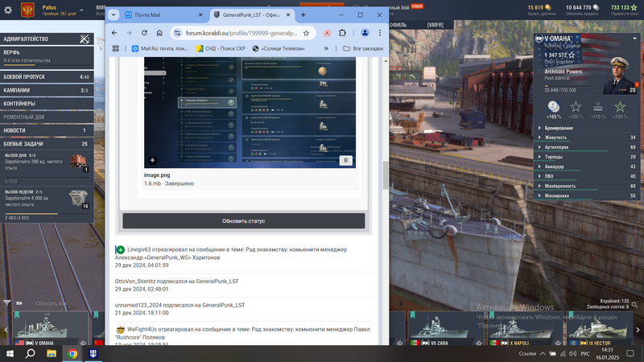Screen dimensions: 644x362
Task: Open game settings gear icon
Action: pyautogui.click(x=8, y=10)
